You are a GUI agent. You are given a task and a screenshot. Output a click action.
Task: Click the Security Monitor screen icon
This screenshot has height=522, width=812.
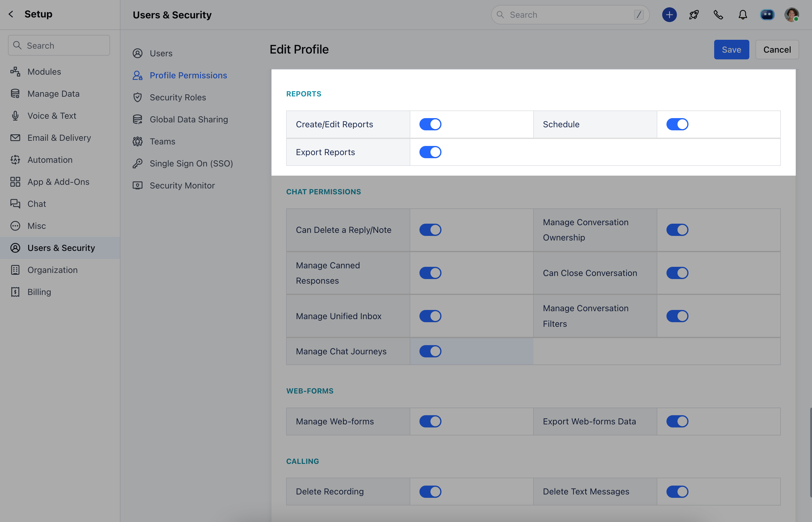pos(138,185)
